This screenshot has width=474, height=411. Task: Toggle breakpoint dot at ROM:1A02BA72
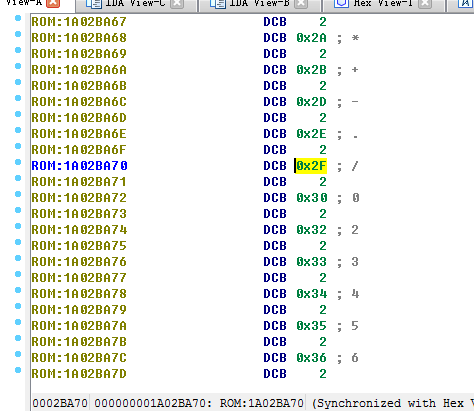pos(18,194)
